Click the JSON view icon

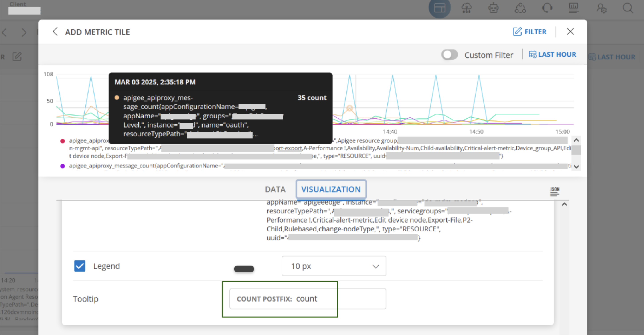555,191
